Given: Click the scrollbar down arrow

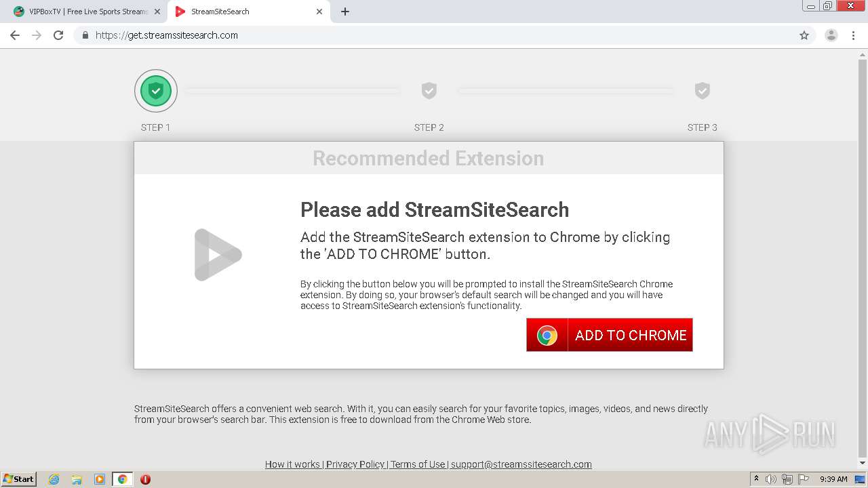Looking at the screenshot, I should 863,465.
